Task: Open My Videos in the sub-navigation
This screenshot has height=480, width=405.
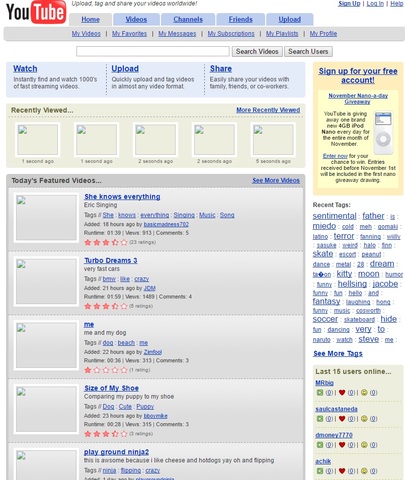Action: (x=86, y=34)
